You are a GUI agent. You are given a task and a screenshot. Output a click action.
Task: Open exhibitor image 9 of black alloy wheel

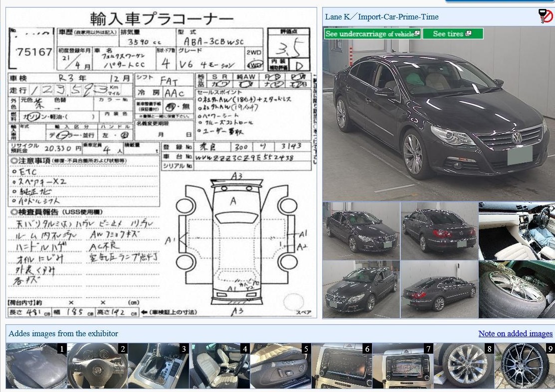click(524, 366)
